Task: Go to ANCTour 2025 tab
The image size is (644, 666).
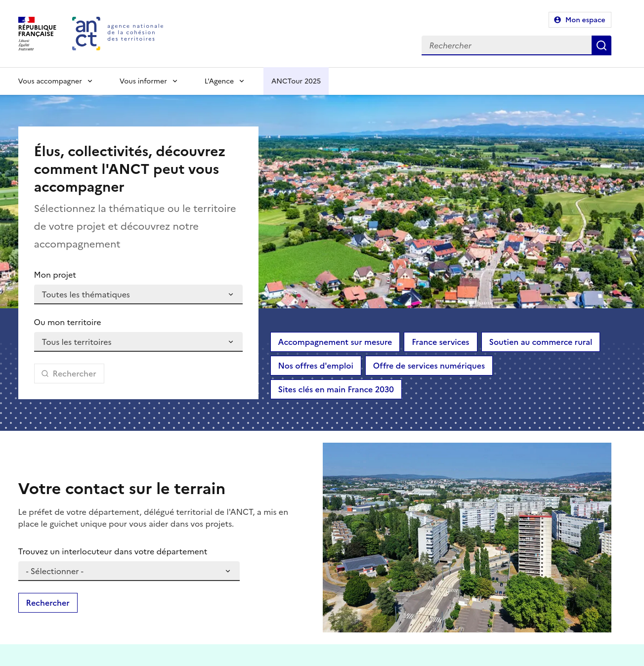Action: [296, 81]
